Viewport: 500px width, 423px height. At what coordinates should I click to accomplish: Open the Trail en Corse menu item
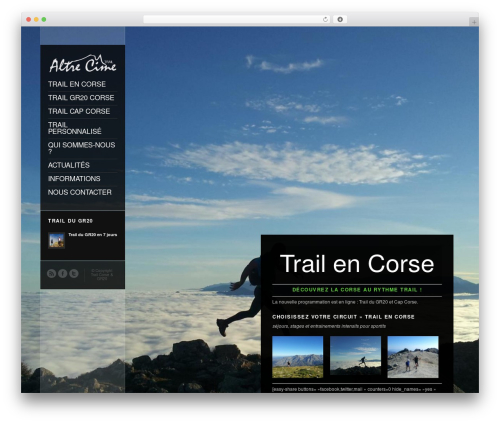click(77, 84)
